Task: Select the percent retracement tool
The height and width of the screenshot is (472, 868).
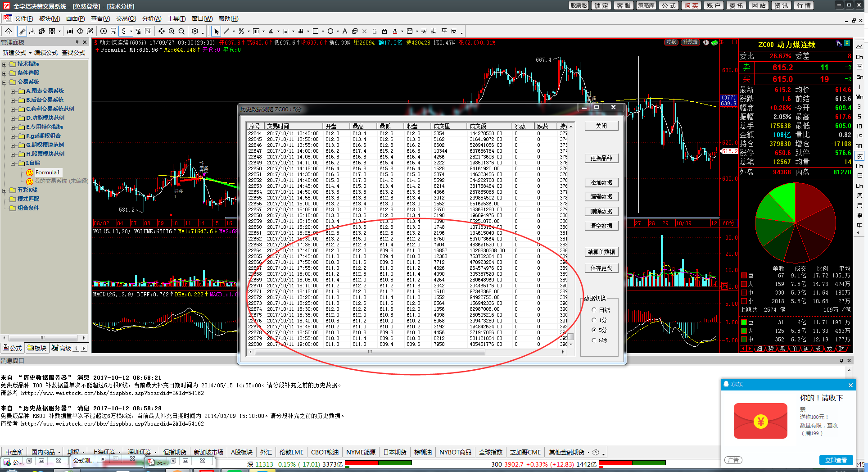Action: click(241, 31)
